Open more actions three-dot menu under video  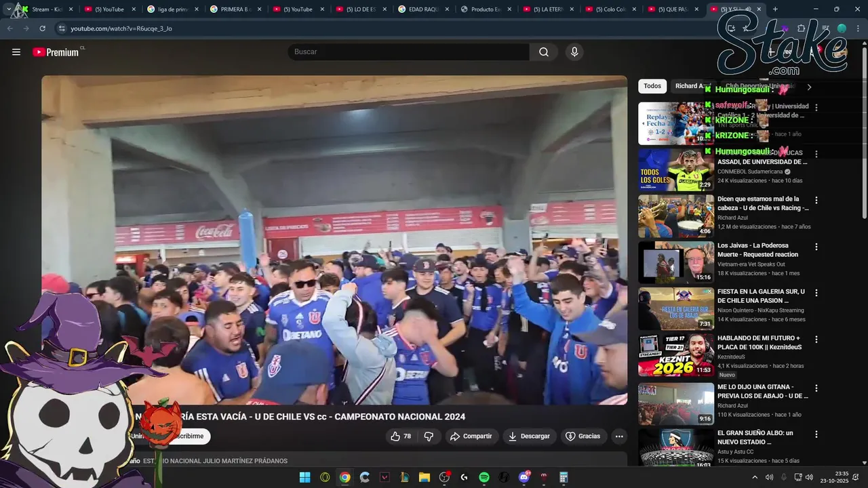619,436
